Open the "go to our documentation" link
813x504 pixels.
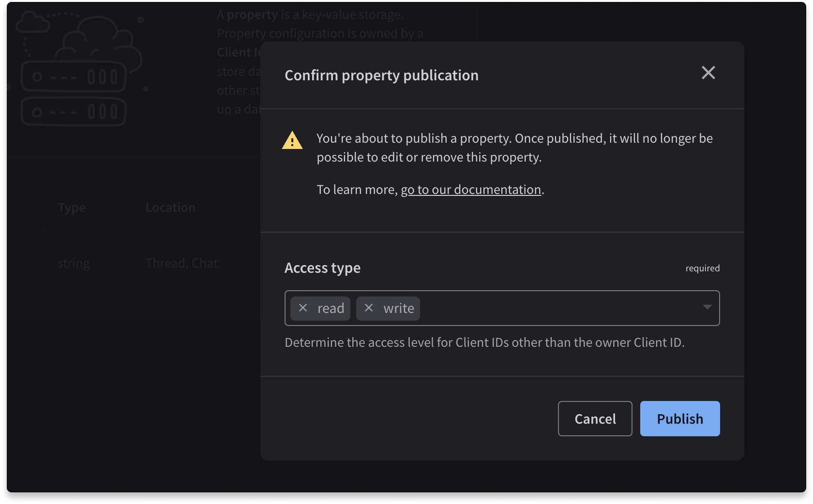[x=470, y=189]
